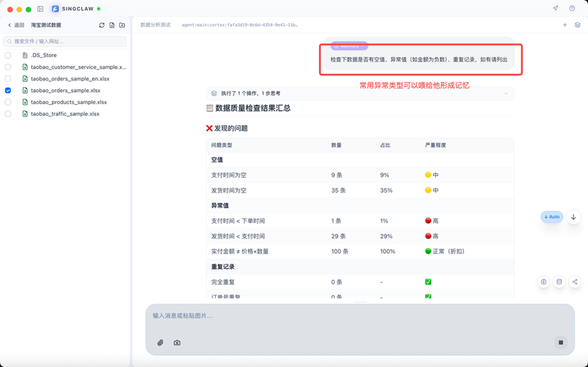Click the paperclip attach file icon

pos(160,342)
